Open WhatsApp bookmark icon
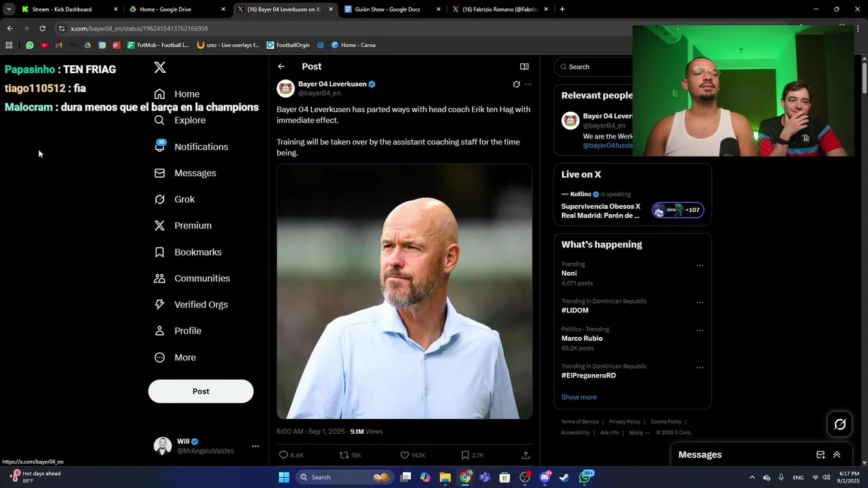868x488 pixels. pos(30,45)
